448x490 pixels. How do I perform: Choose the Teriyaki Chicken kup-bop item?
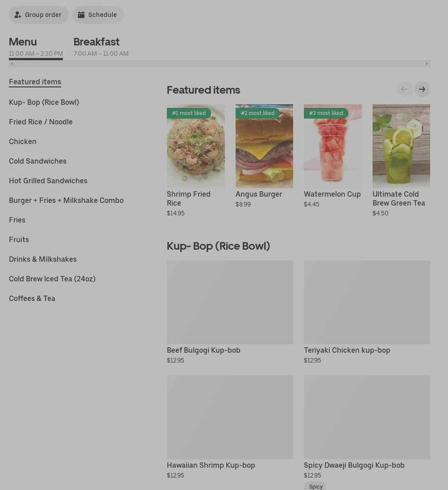tap(367, 313)
